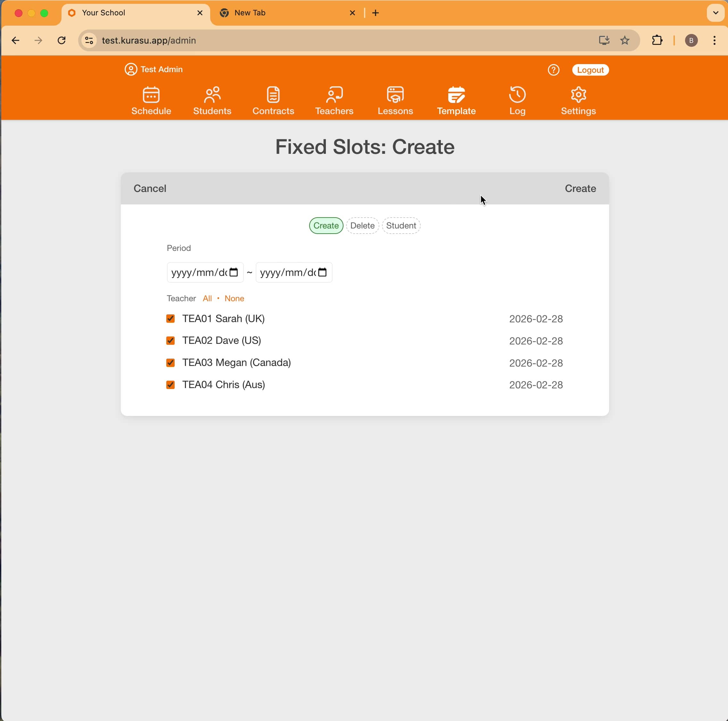Viewport: 728px width, 721px height.
Task: Open the Schedule section
Action: [x=151, y=101]
